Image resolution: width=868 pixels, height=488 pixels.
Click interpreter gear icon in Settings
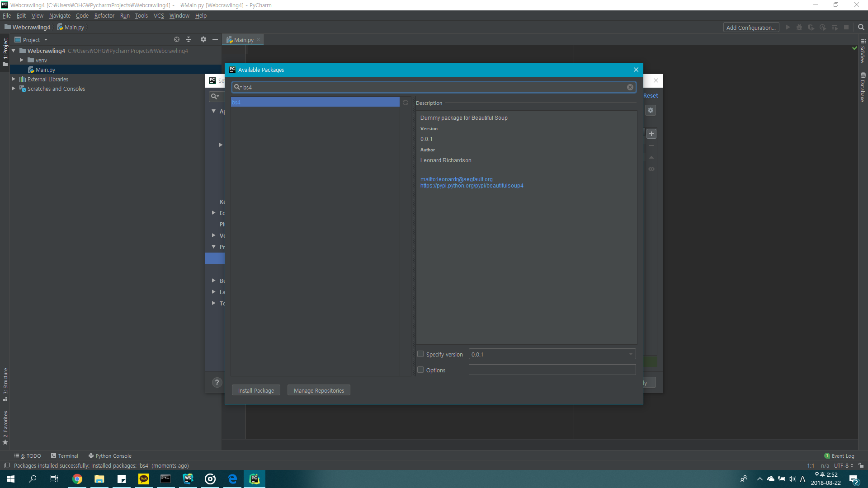point(651,110)
